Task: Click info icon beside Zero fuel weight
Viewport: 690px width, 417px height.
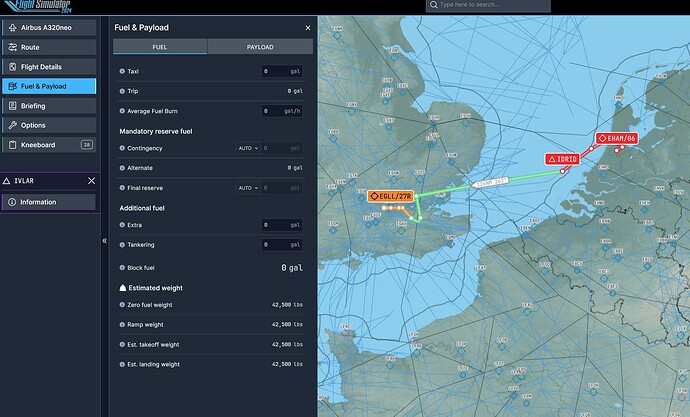Action: click(122, 304)
